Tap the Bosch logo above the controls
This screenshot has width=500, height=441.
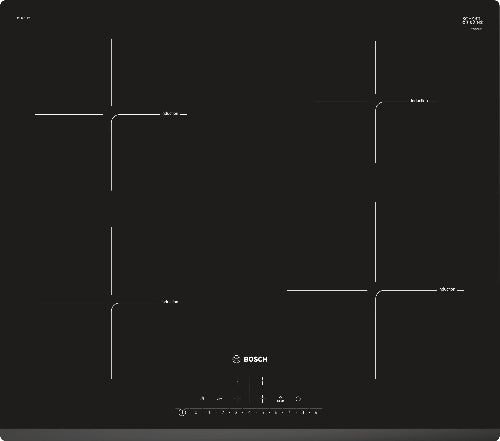(250, 359)
